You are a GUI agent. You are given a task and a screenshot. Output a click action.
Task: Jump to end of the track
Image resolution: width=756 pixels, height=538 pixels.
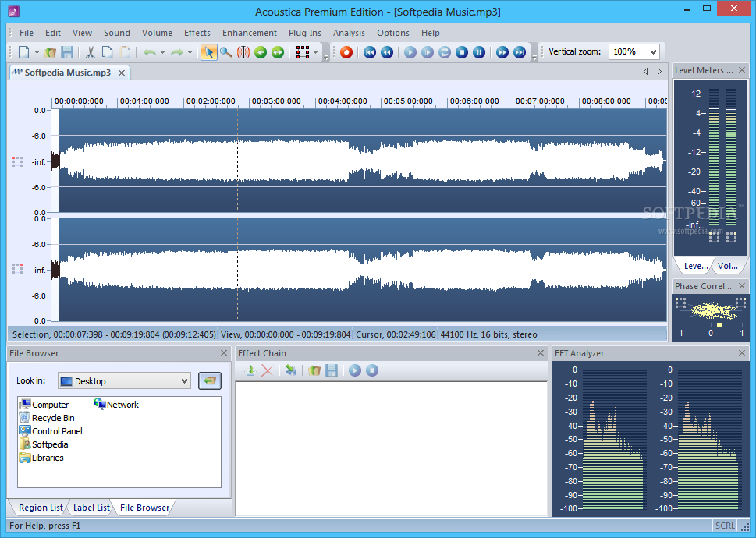pyautogui.click(x=520, y=52)
